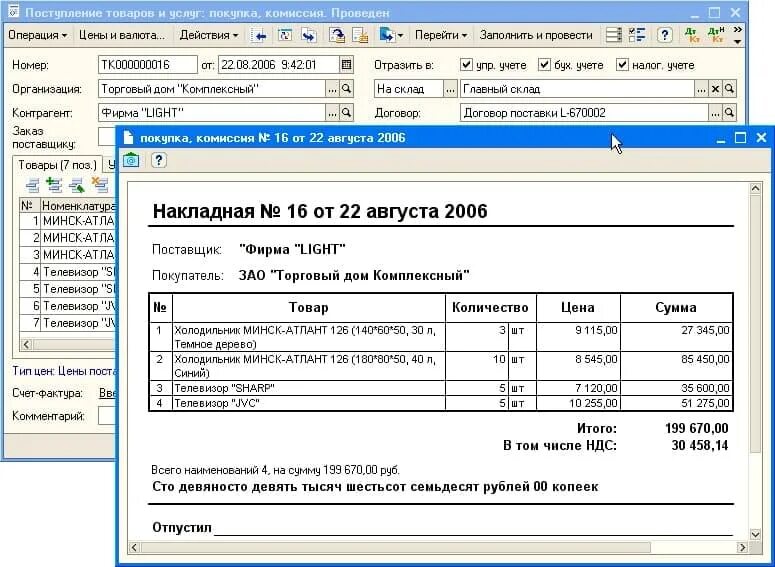
Task: Select the Товары (7 поз.) tab
Action: 57,165
